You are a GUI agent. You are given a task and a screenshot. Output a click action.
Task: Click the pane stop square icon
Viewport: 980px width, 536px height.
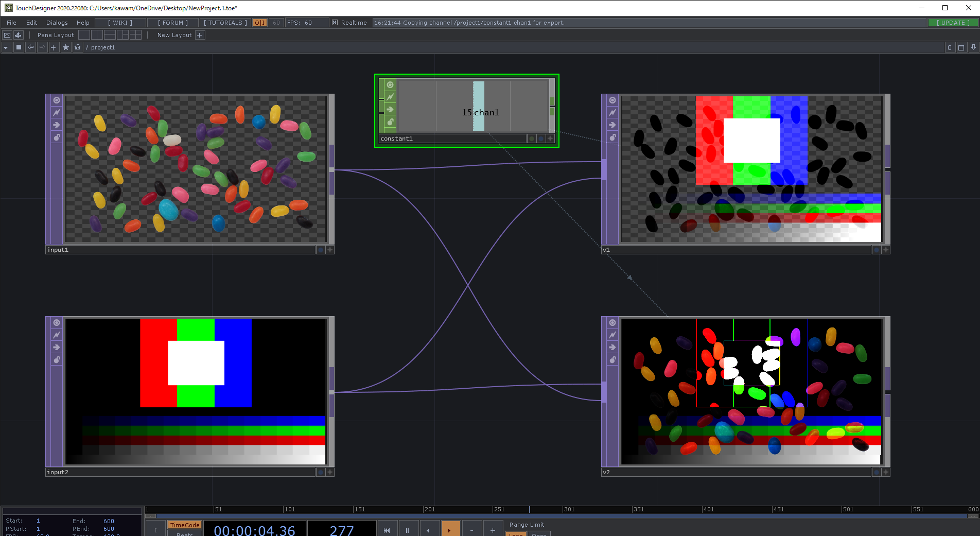(19, 47)
